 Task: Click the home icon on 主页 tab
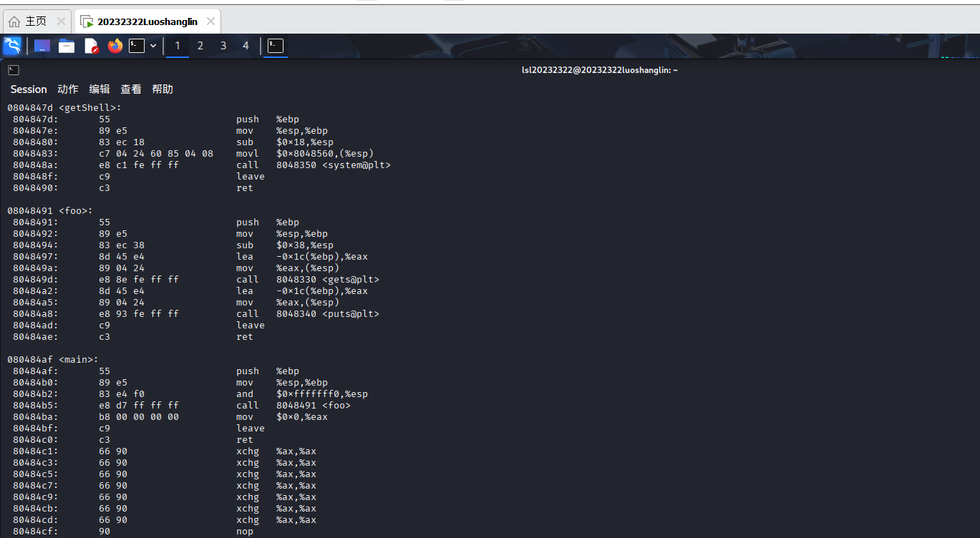point(14,21)
